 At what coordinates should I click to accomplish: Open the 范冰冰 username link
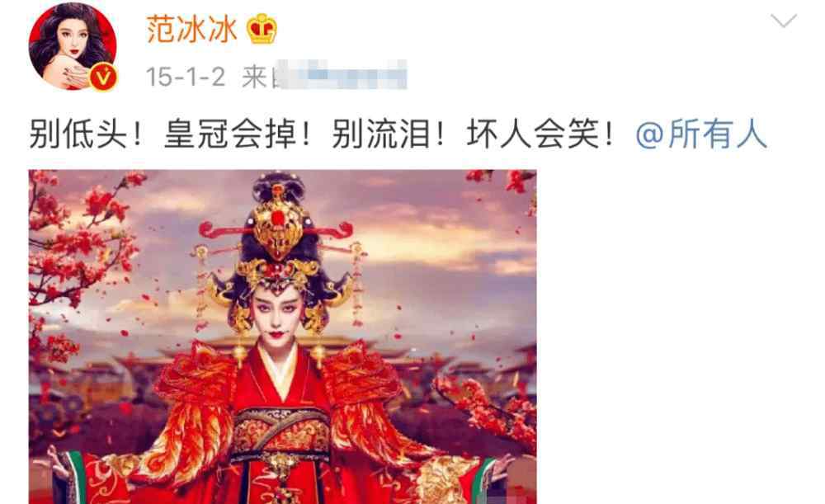[x=191, y=29]
